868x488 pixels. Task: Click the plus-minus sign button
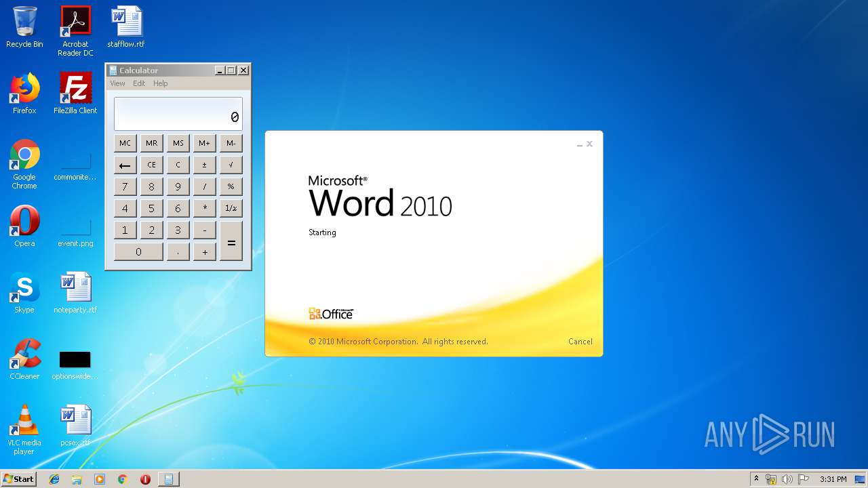pos(204,165)
